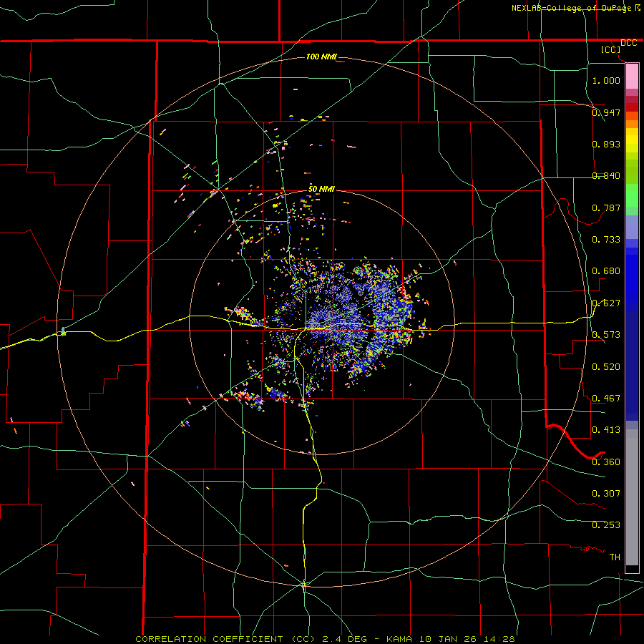The width and height of the screenshot is (644, 644).
Task: Click the 0.253 color scale value
Action: [x=606, y=525]
